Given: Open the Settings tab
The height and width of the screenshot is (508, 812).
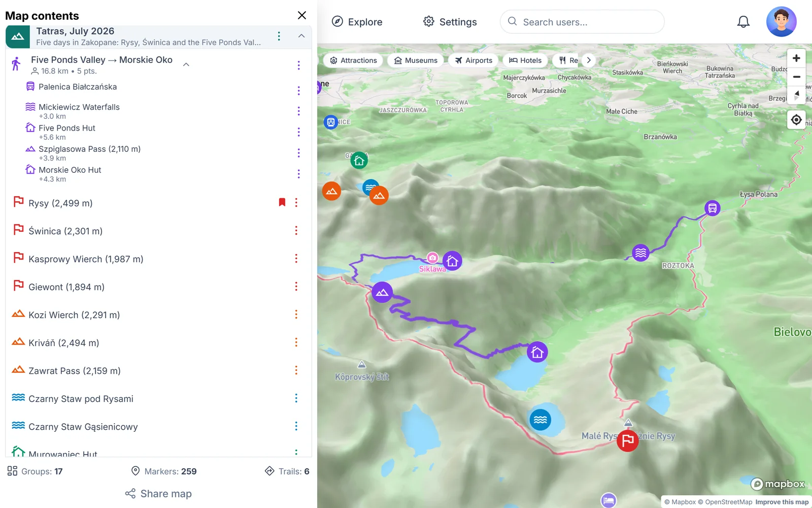Looking at the screenshot, I should (x=450, y=22).
